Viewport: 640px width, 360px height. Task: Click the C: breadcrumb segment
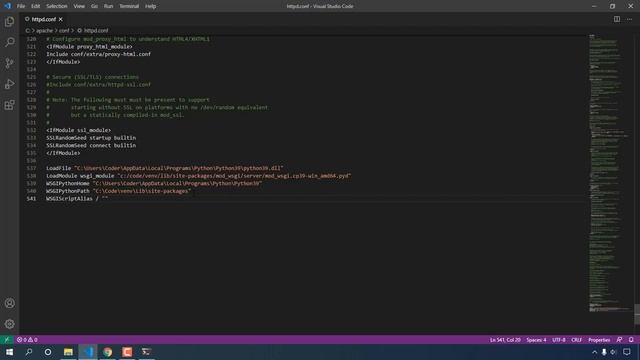tap(27, 31)
